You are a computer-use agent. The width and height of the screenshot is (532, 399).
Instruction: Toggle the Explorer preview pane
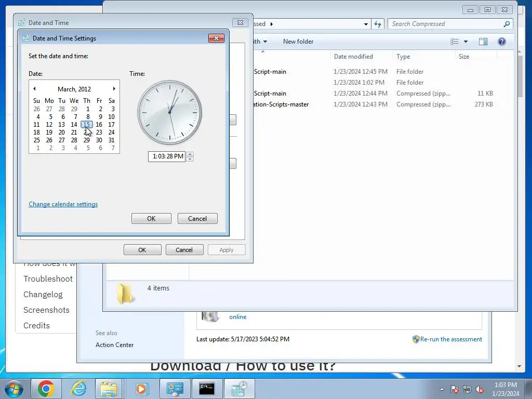[483, 42]
